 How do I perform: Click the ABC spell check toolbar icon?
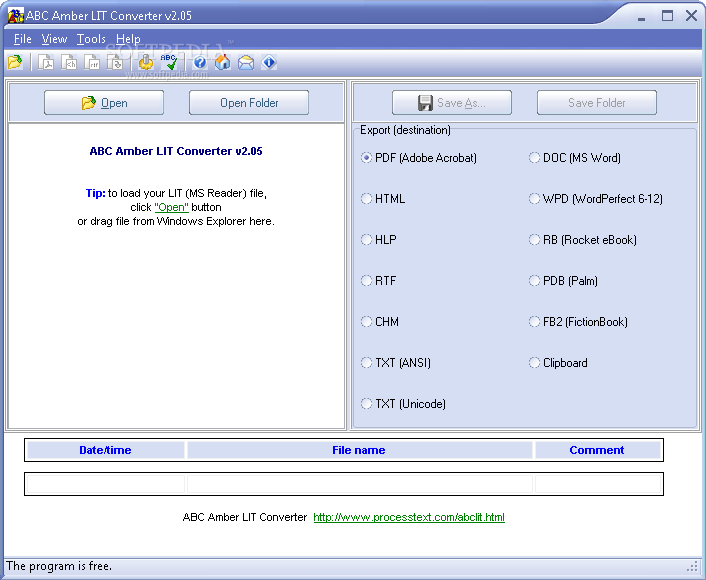169,62
